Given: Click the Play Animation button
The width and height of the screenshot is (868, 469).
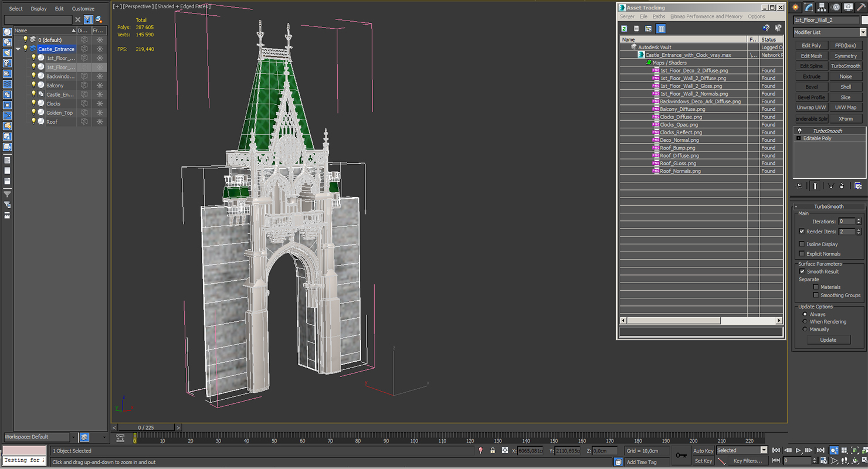Looking at the screenshot, I should click(798, 450).
